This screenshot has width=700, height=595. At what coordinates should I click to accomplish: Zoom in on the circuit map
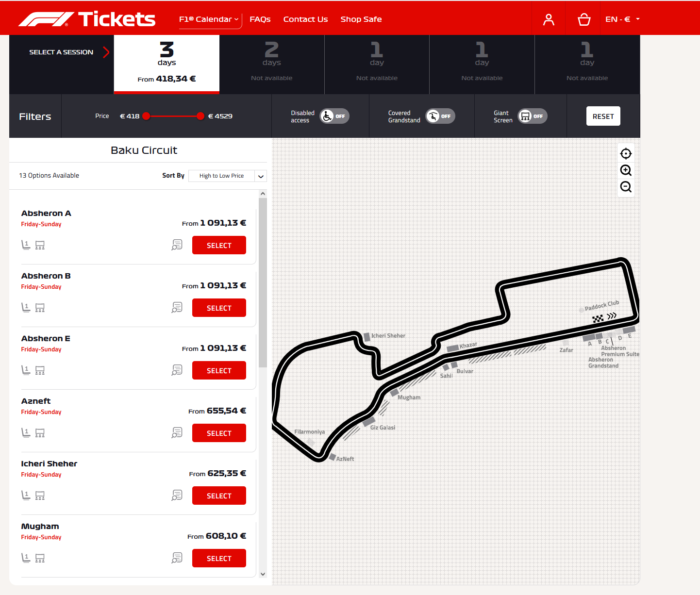pyautogui.click(x=626, y=170)
